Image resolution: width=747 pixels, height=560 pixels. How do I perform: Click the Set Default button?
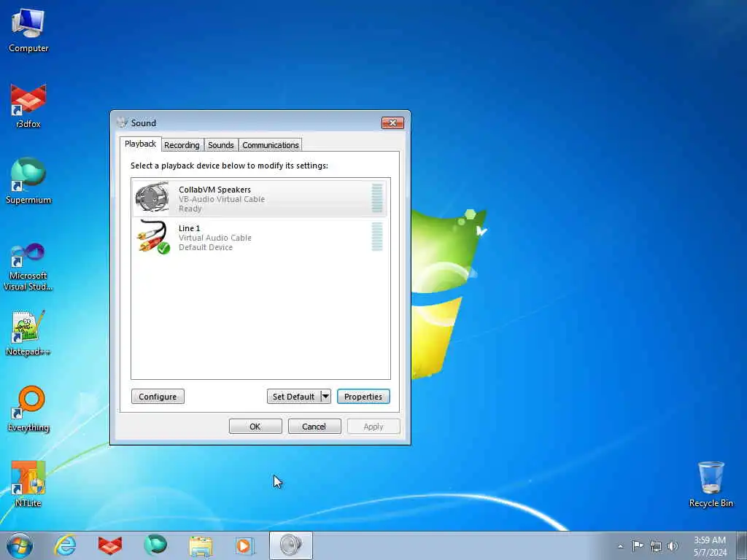click(293, 397)
